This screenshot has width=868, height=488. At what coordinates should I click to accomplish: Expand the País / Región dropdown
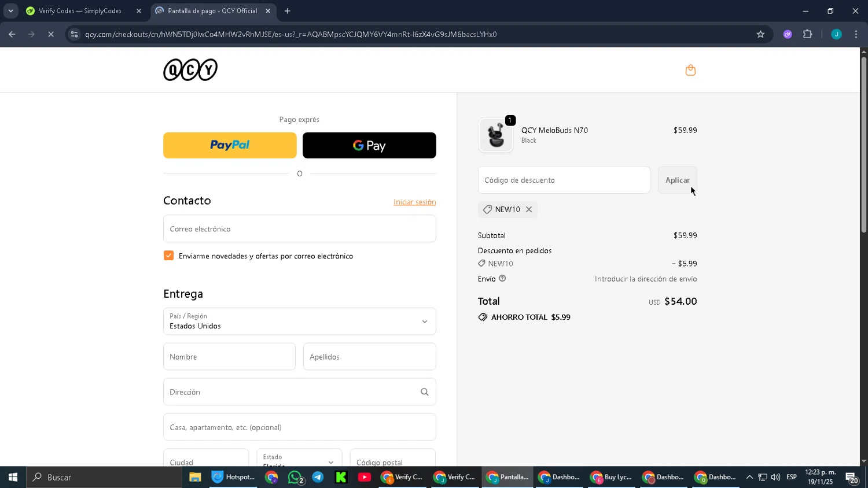click(x=300, y=321)
